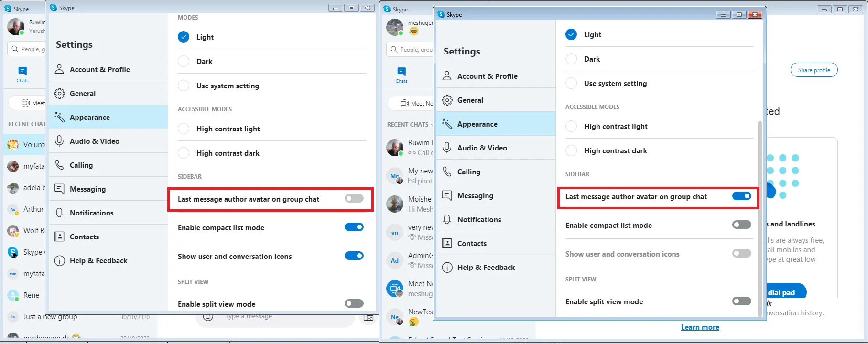The height and width of the screenshot is (344, 868).
Task: Select High contrast light in right window
Action: (571, 126)
